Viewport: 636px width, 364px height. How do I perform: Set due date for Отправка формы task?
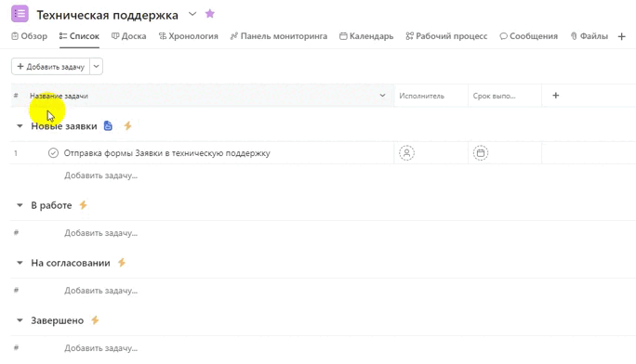481,153
